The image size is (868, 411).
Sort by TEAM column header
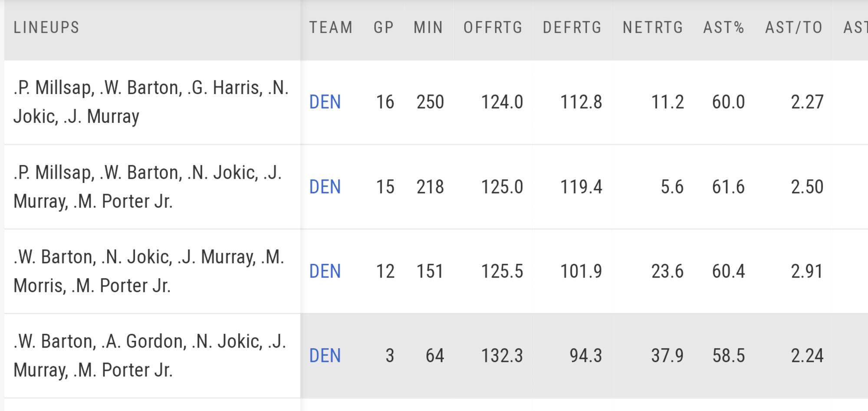[331, 28]
